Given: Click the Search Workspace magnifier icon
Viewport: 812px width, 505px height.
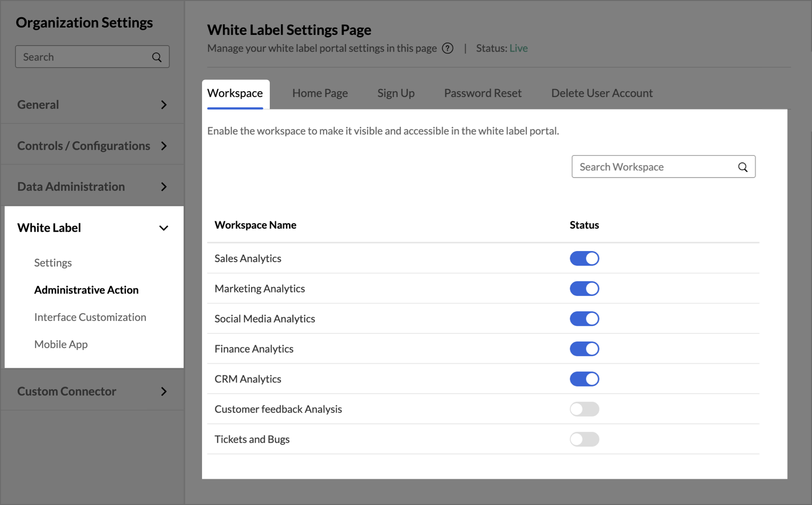Looking at the screenshot, I should tap(742, 167).
